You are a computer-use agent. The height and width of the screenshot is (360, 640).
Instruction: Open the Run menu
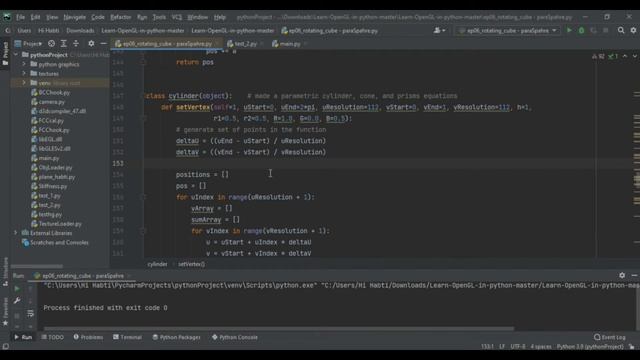point(142,17)
